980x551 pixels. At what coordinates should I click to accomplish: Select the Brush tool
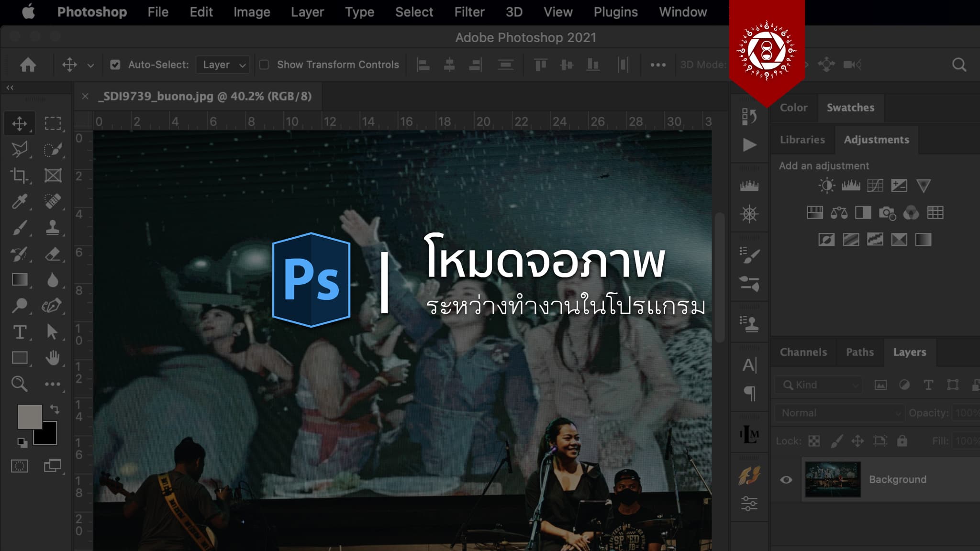click(19, 228)
